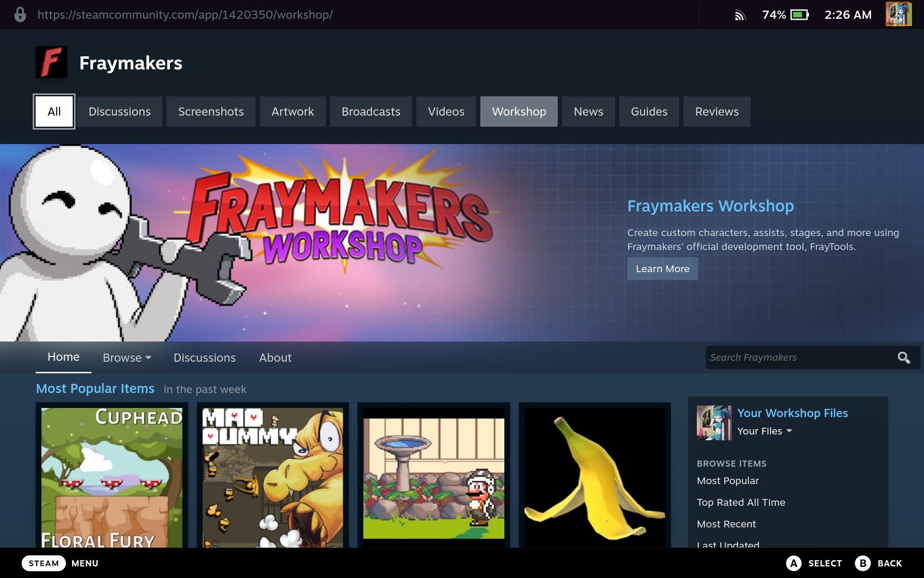Open the Discussions community hub tab

click(120, 112)
